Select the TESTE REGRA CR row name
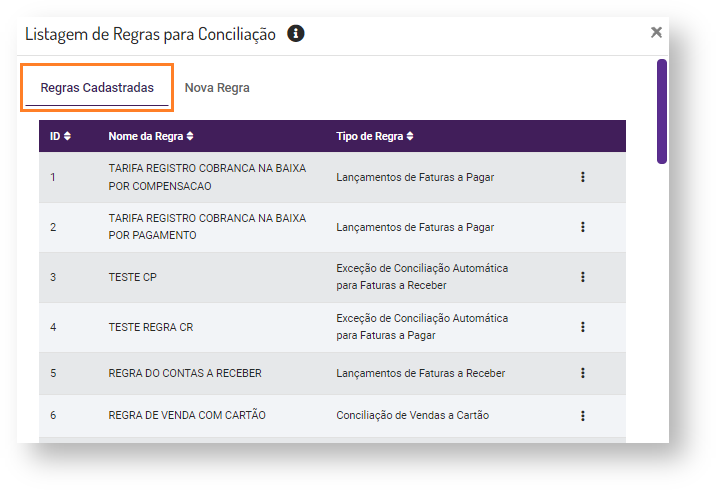The width and height of the screenshot is (717, 491). click(151, 327)
